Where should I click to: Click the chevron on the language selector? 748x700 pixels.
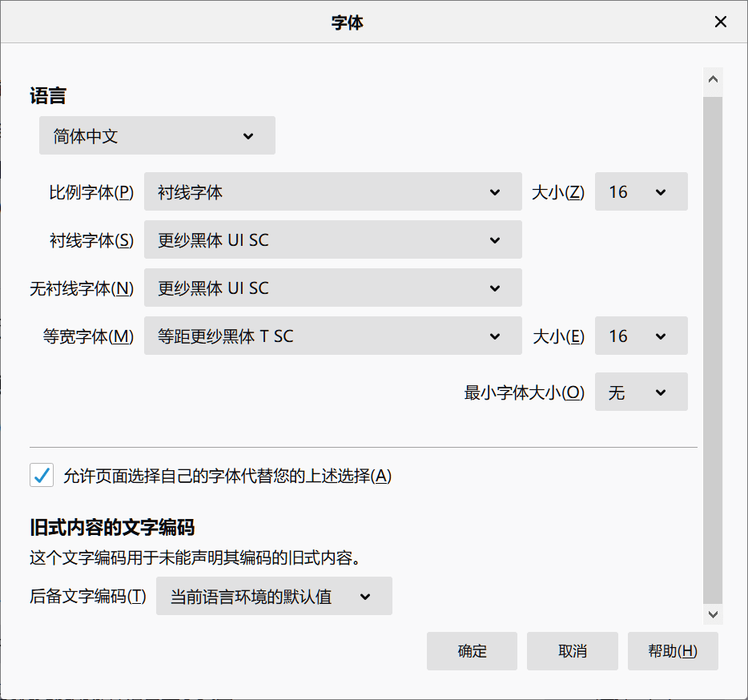tap(248, 135)
